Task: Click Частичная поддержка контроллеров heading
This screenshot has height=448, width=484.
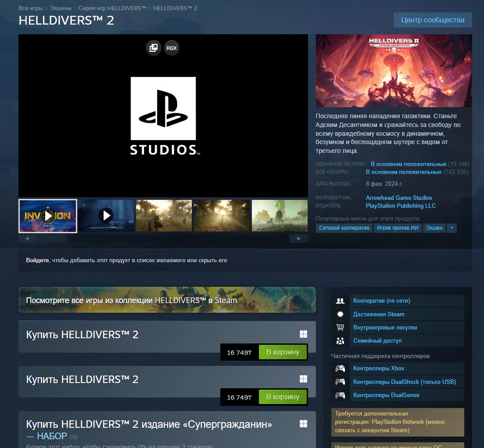Action: (x=380, y=356)
